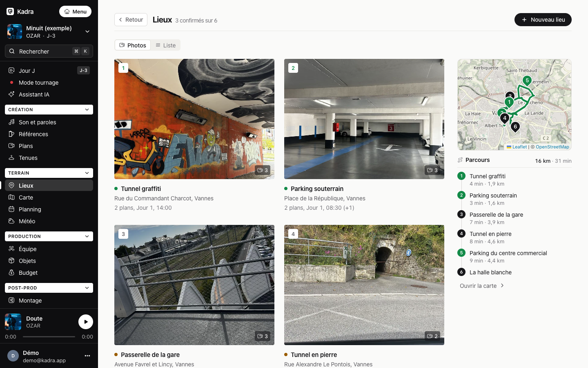Open Jour J in the sidebar
The width and height of the screenshot is (588, 368).
pos(49,70)
